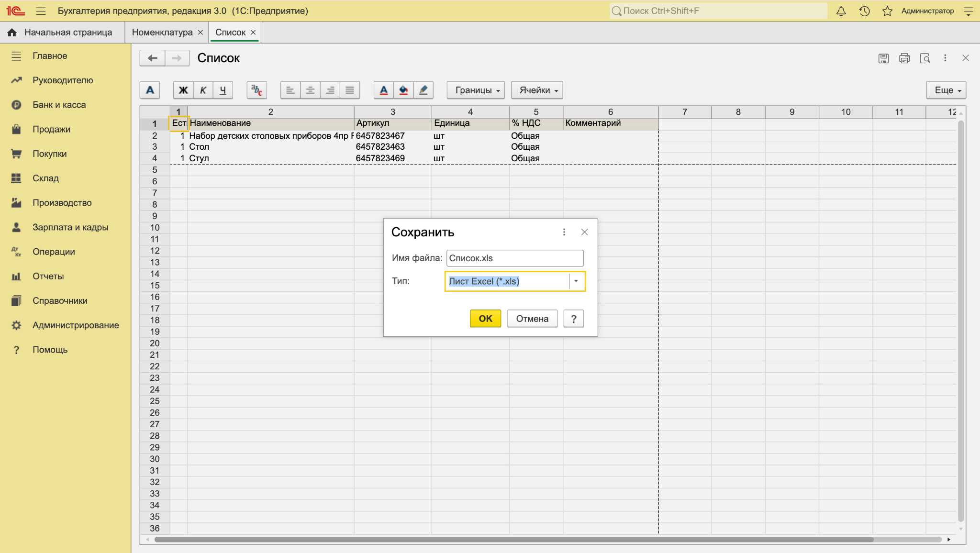
Task: Select cell with Стол
Action: [270, 147]
